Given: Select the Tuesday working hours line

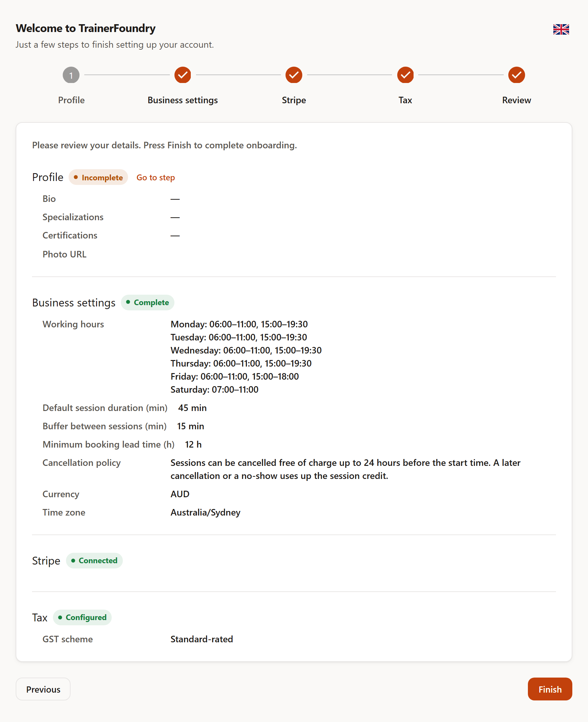Looking at the screenshot, I should [x=239, y=337].
